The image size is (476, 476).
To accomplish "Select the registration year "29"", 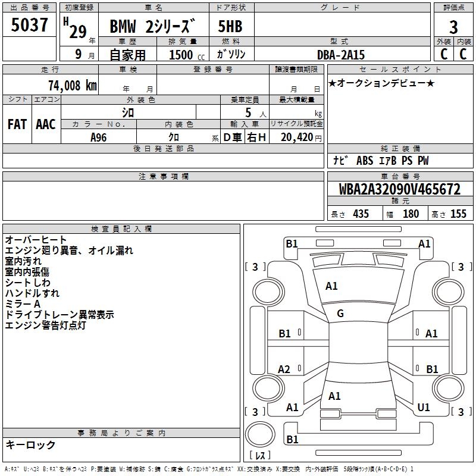I will [78, 32].
